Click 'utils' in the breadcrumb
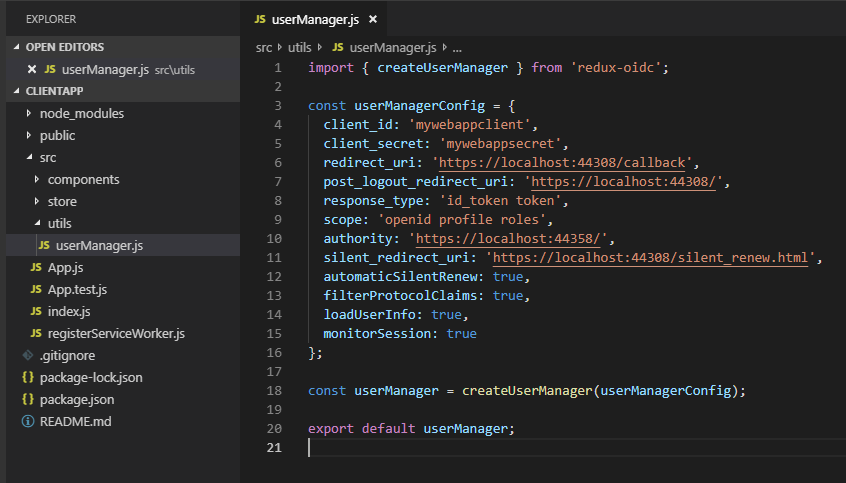The width and height of the screenshot is (846, 483). (299, 48)
